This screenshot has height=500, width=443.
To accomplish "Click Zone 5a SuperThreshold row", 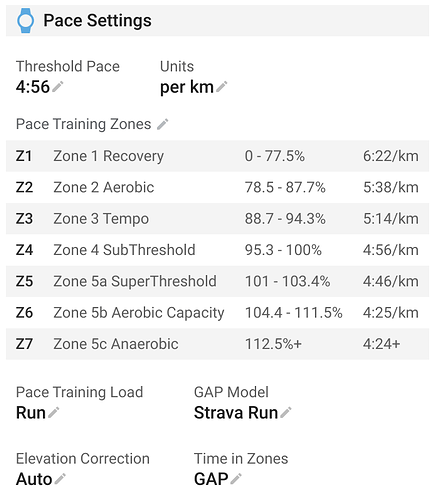I will click(217, 281).
